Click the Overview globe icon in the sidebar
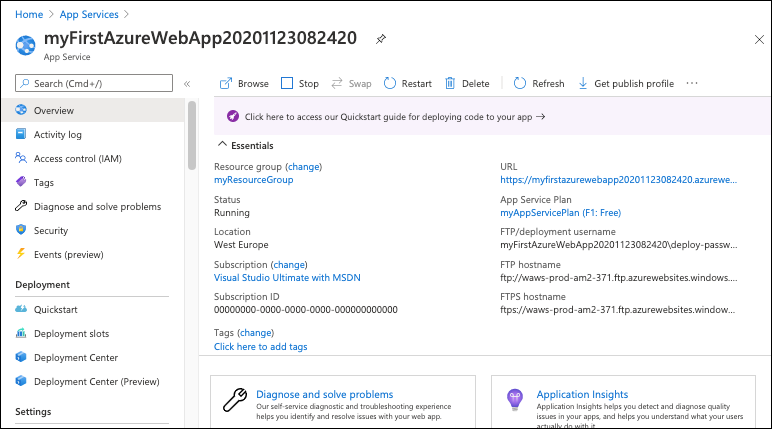Image resolution: width=772 pixels, height=429 pixels. coord(21,110)
